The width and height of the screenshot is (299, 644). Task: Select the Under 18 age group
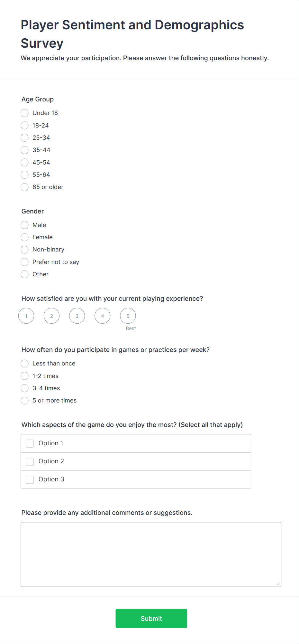[x=25, y=113]
